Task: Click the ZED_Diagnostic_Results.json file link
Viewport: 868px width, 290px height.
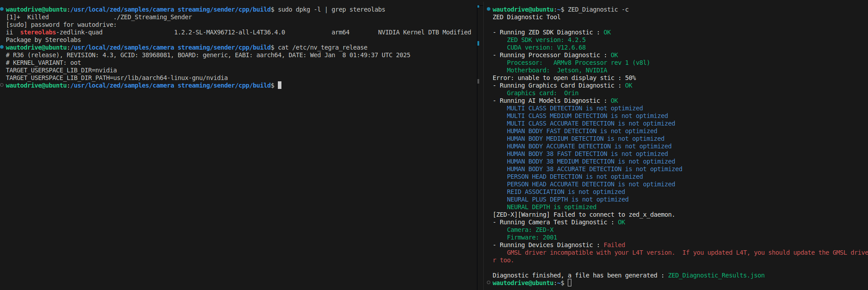Action: (x=716, y=275)
